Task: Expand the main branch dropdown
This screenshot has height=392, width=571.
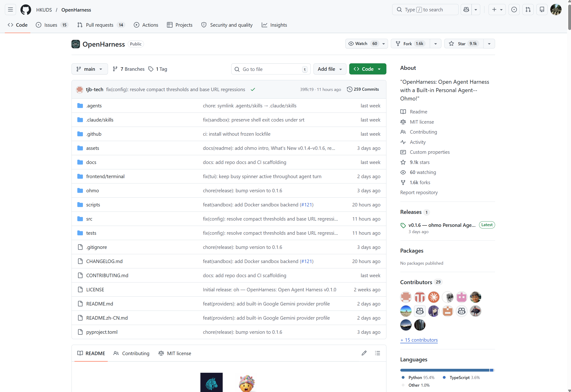Action: (x=89, y=69)
